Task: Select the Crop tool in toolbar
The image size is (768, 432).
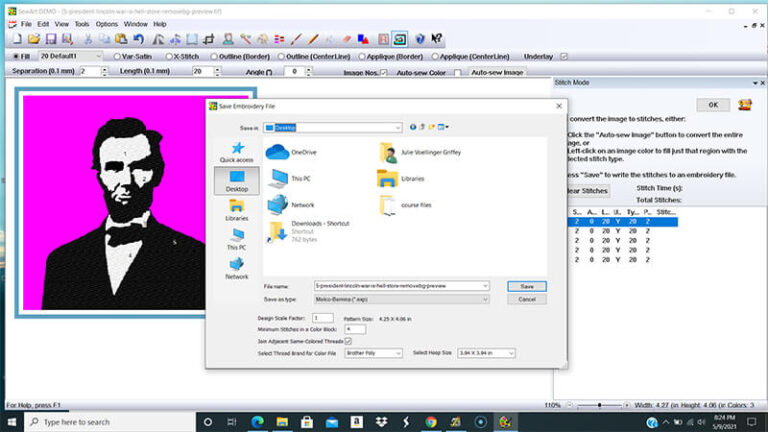Action: 209,39
